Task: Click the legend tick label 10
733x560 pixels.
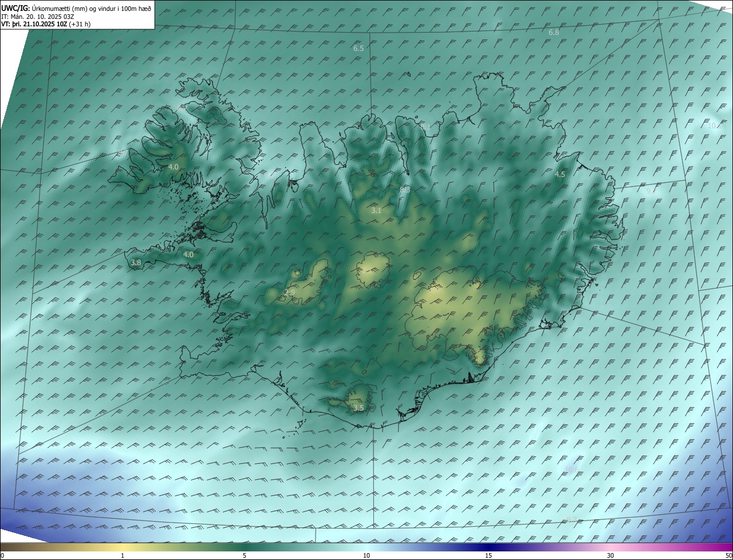Action: pos(366,555)
